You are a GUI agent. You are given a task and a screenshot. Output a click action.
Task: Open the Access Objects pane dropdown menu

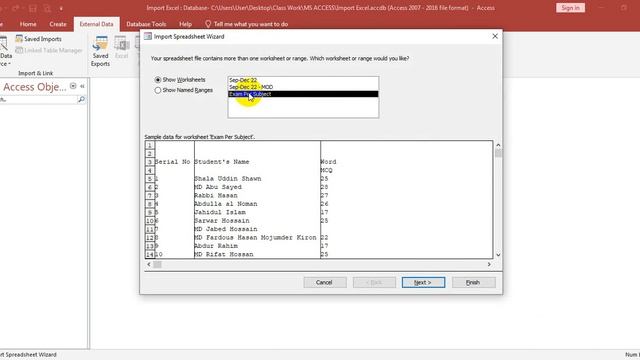coord(73,86)
